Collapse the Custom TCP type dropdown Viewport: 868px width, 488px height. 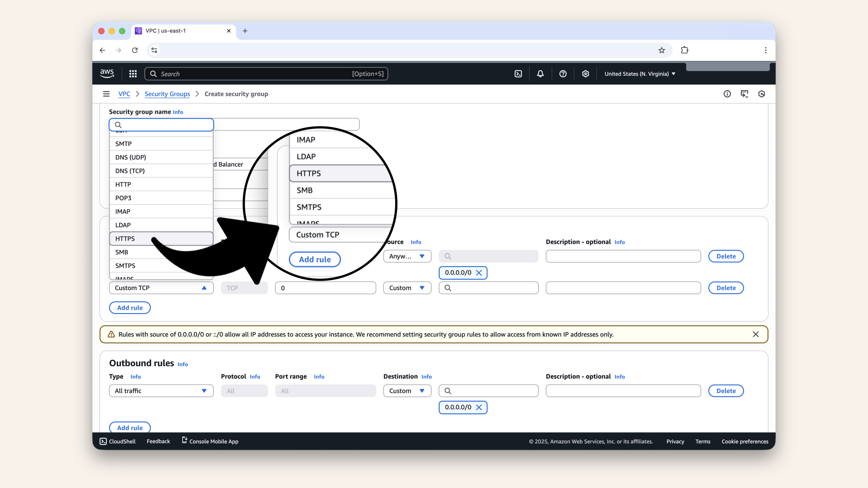pyautogui.click(x=161, y=288)
